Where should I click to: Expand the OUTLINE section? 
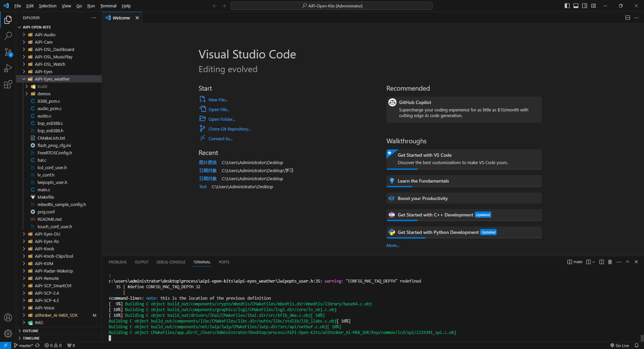[x=59, y=331]
